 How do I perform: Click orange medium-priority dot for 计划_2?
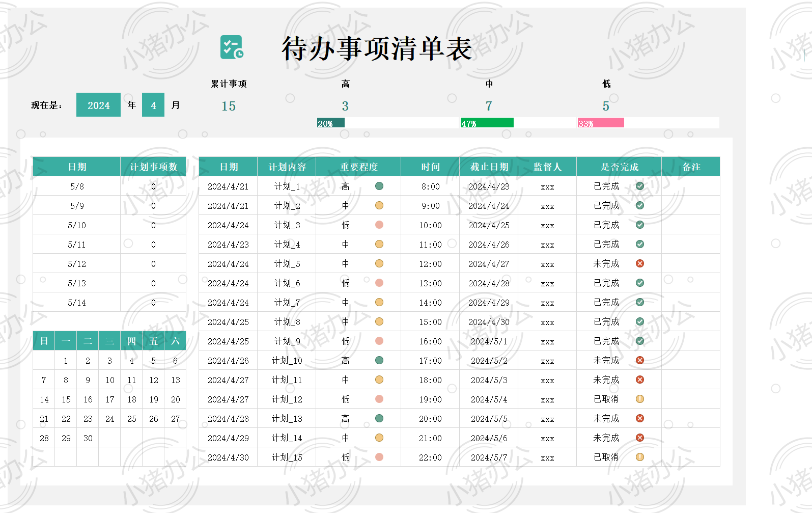[x=379, y=205]
